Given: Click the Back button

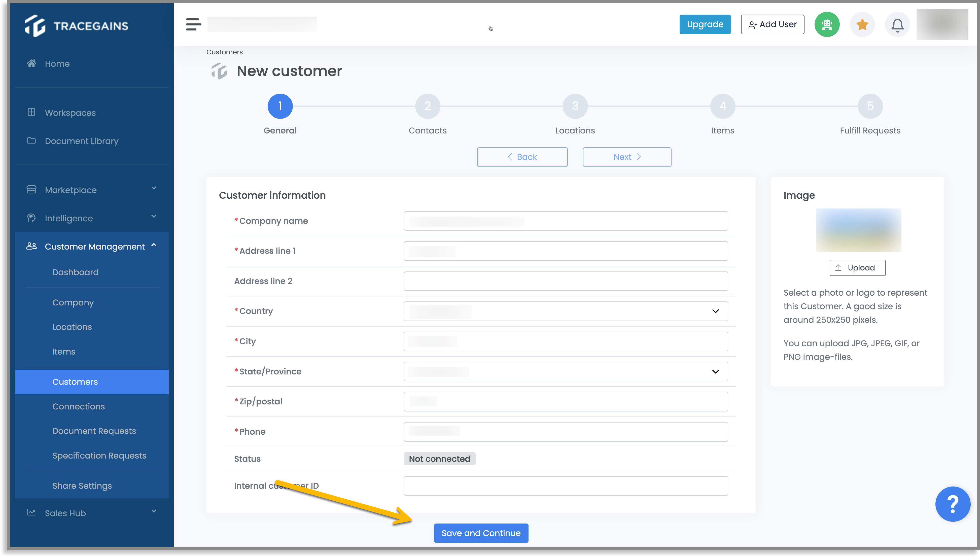Looking at the screenshot, I should [x=522, y=157].
